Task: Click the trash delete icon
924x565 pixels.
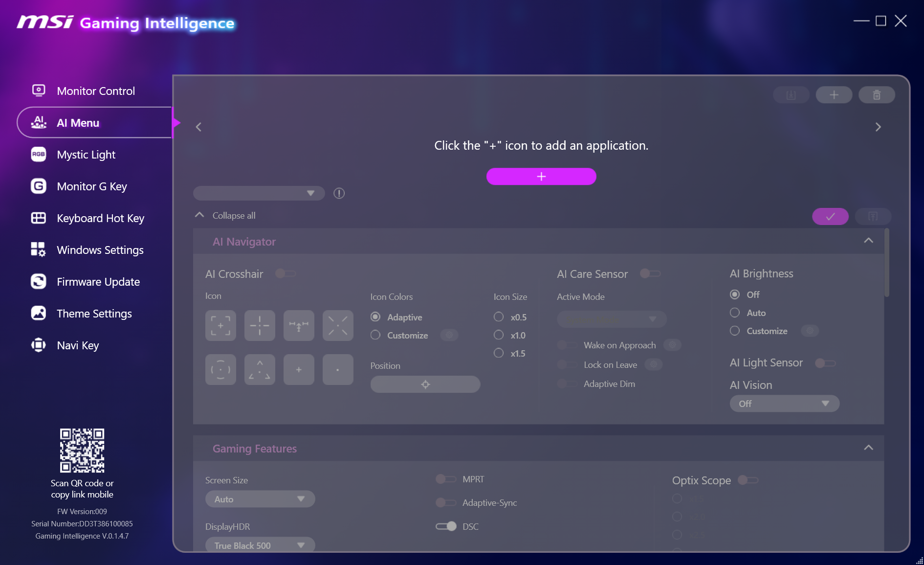Action: 877,95
